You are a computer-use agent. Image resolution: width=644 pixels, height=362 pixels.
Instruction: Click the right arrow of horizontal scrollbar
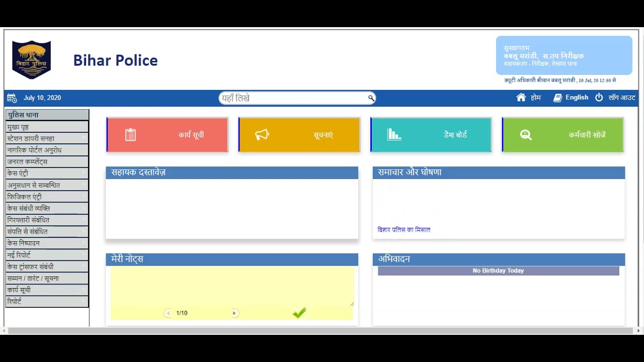639,330
